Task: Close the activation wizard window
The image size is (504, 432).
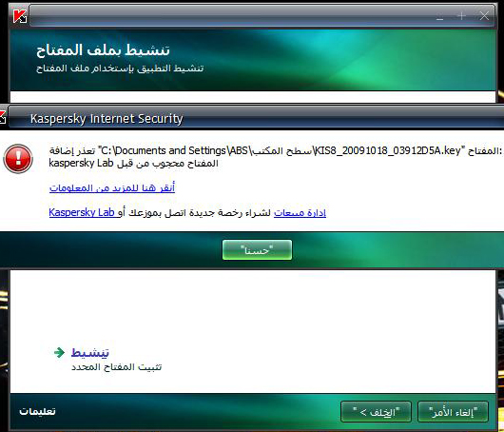Action: pos(484,16)
